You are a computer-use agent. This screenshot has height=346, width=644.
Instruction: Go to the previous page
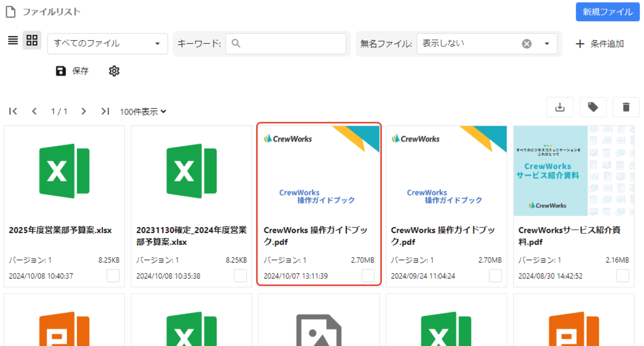(34, 111)
